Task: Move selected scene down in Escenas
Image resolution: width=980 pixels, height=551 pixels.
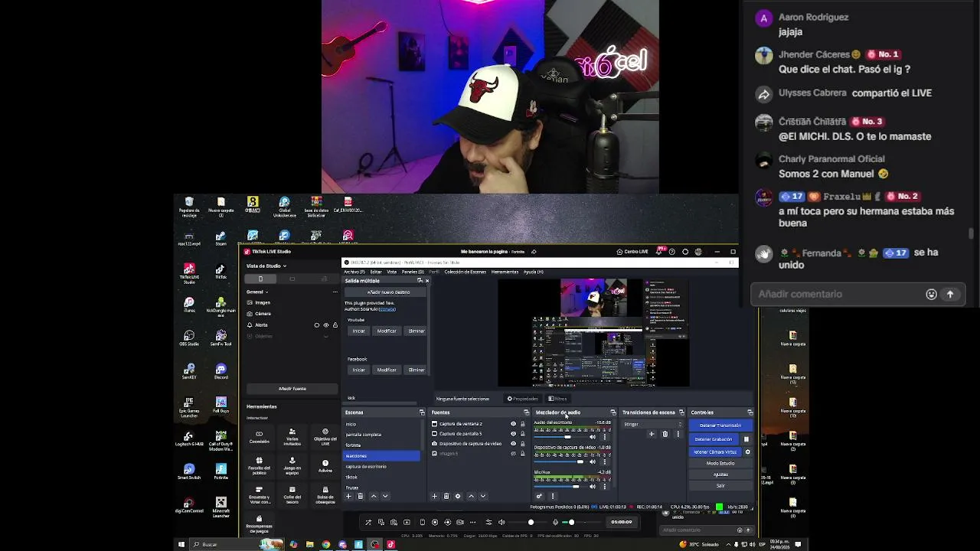Action: 385,496
